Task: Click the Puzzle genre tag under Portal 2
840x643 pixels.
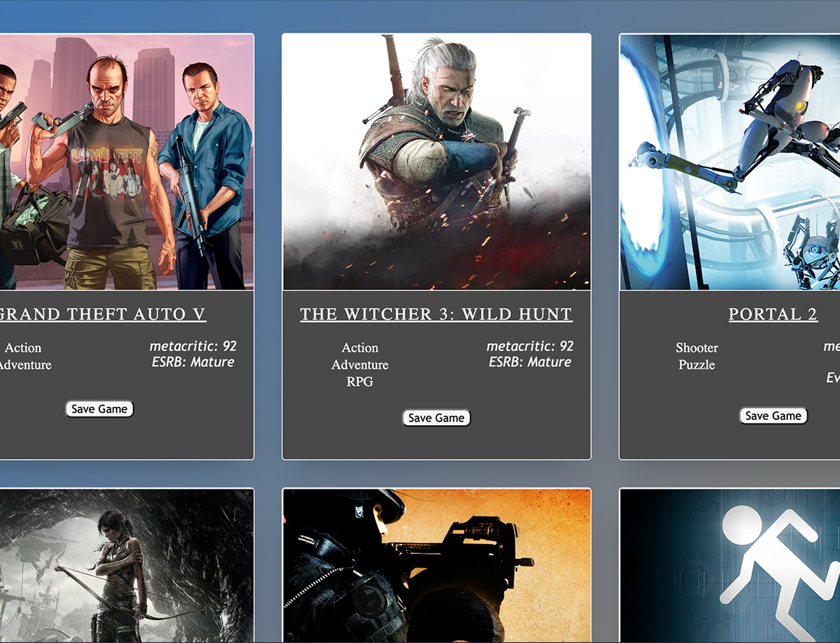Action: [697, 365]
